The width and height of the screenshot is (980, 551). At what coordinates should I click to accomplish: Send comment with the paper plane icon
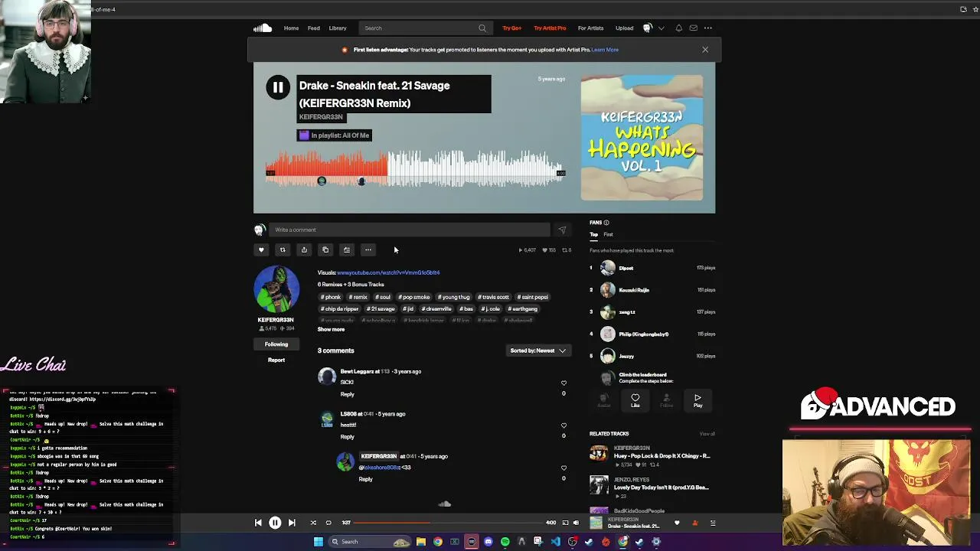coord(562,230)
